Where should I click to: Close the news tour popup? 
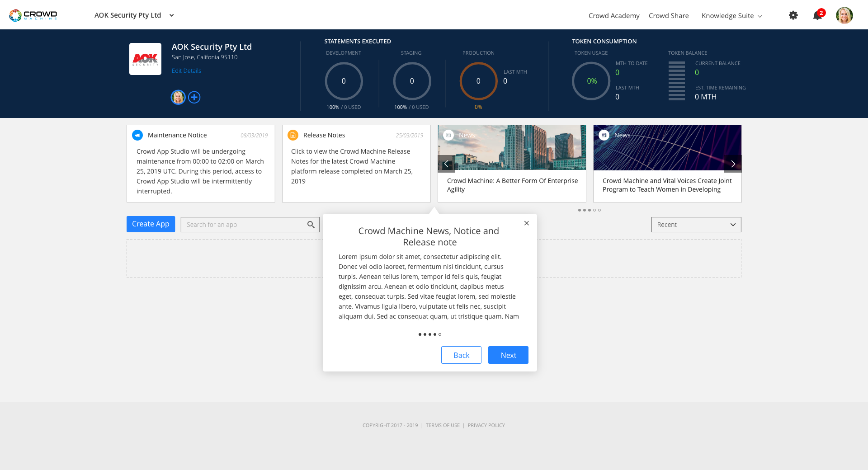[527, 223]
